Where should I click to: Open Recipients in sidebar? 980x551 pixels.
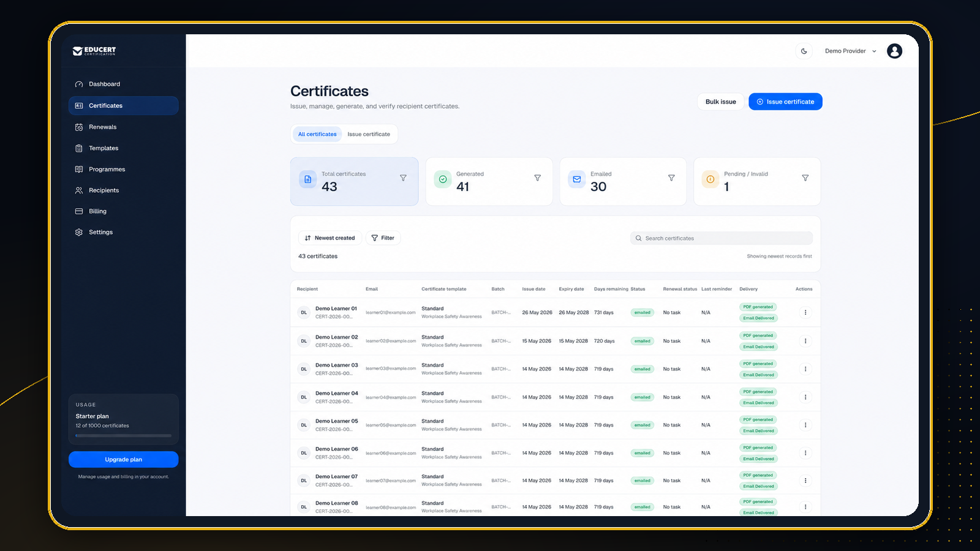tap(123, 190)
